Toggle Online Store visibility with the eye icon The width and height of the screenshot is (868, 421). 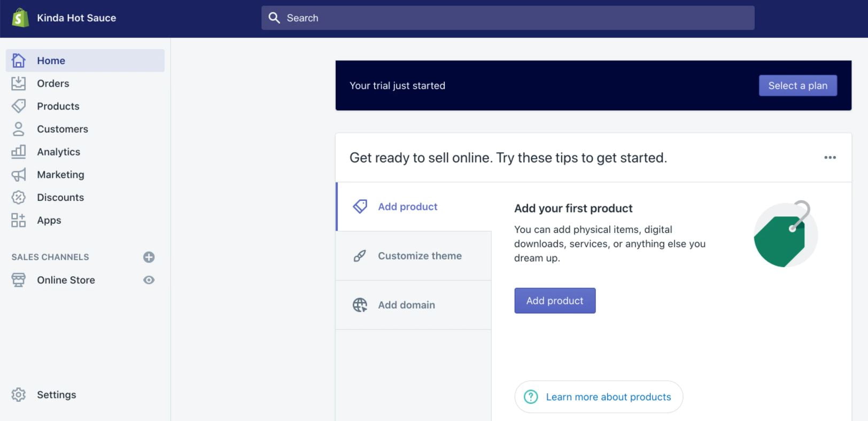click(x=149, y=279)
